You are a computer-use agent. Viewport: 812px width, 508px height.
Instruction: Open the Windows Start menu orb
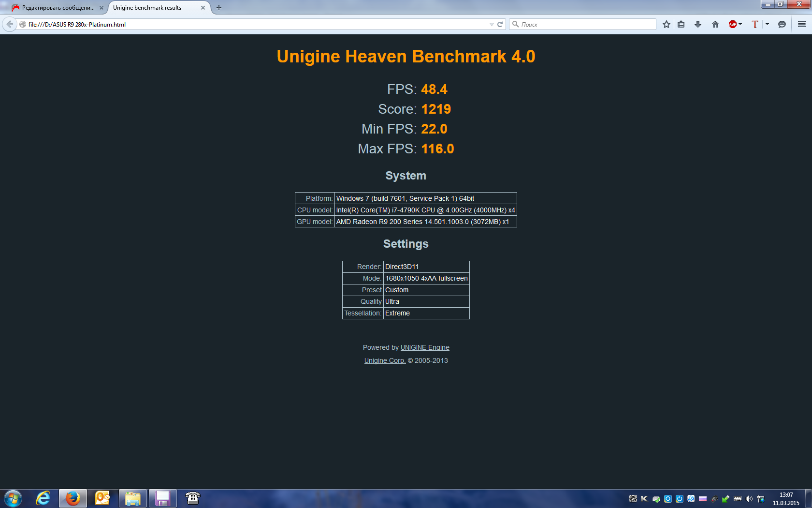pos(13,498)
